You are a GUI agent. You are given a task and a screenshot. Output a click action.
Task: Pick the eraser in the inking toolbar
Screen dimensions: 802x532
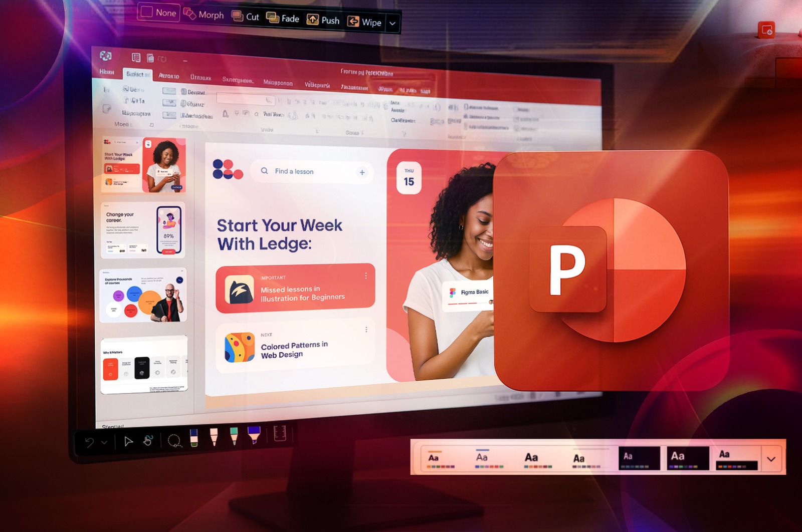(x=194, y=437)
